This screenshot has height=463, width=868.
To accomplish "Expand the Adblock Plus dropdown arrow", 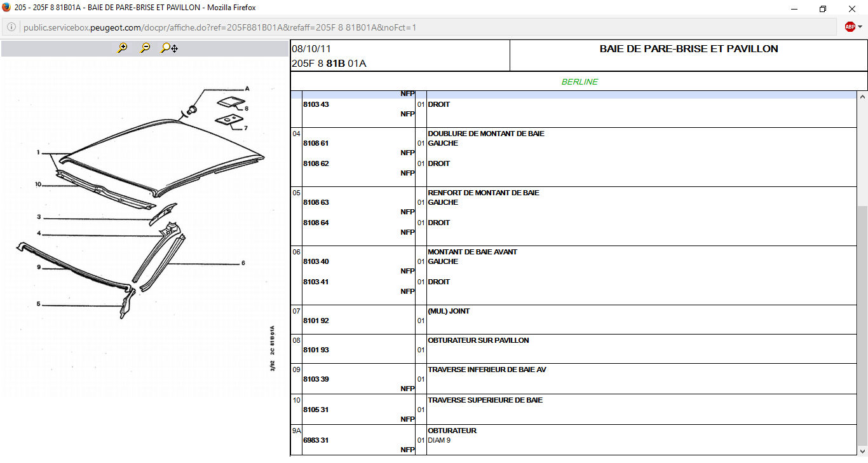I will pyautogui.click(x=860, y=27).
